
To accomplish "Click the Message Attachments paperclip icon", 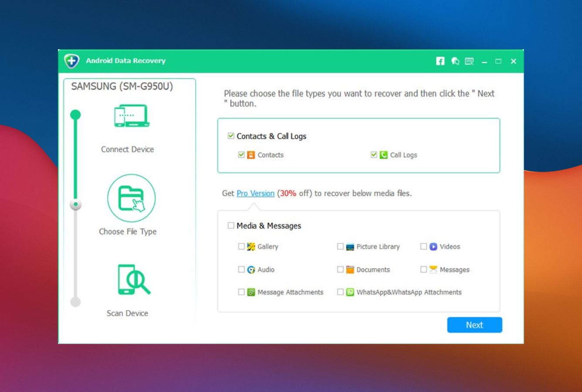I will 251,292.
